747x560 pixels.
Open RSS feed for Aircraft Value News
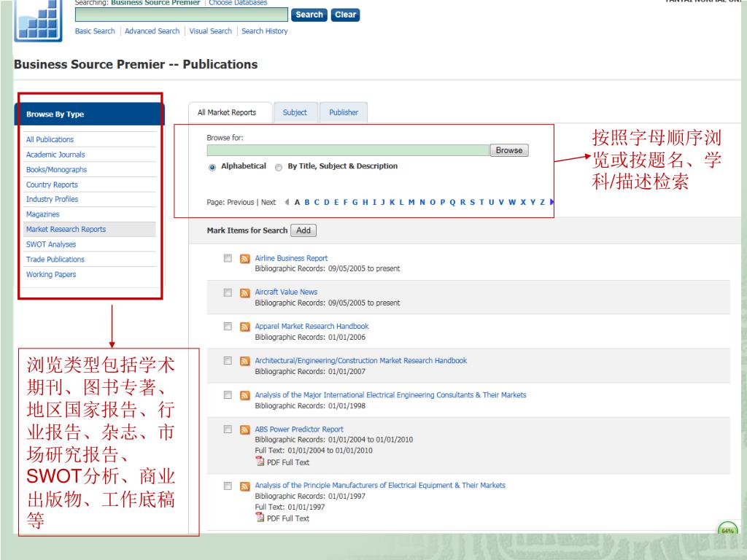(245, 293)
